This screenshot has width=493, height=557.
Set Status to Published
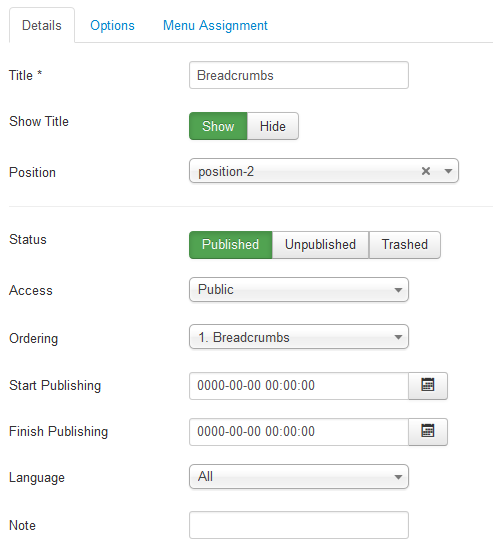coord(231,245)
